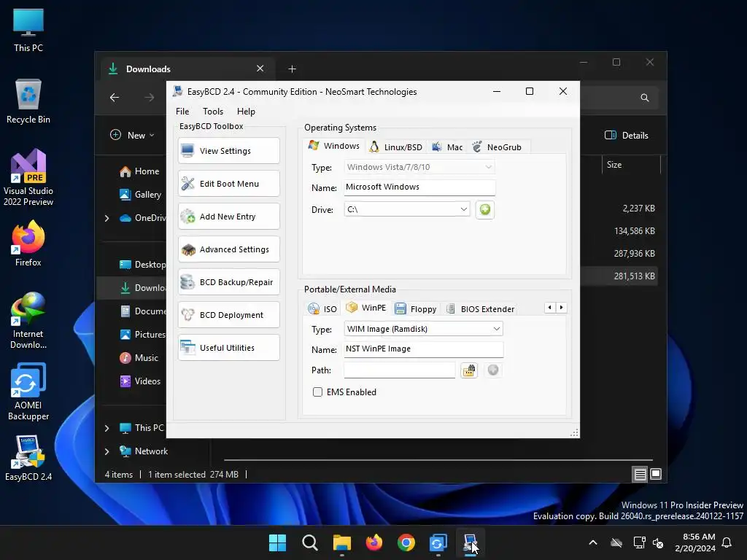Select Visual Studio 2022 Preview desktop icon
Viewport: 747px width, 560px height.
(x=28, y=178)
